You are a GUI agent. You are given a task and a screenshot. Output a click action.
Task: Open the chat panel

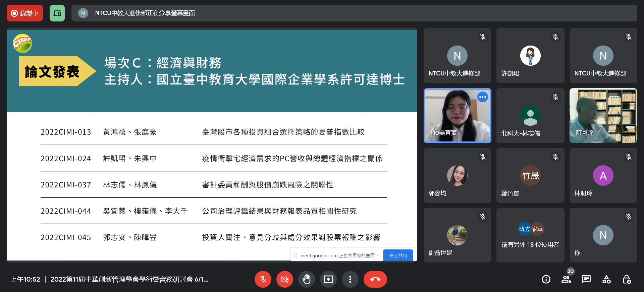coord(586,279)
